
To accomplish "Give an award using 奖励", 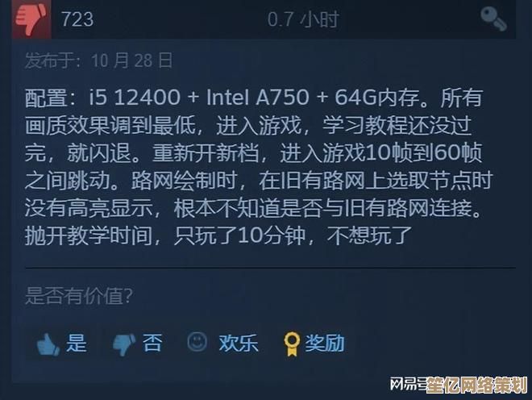I will pos(324,344).
